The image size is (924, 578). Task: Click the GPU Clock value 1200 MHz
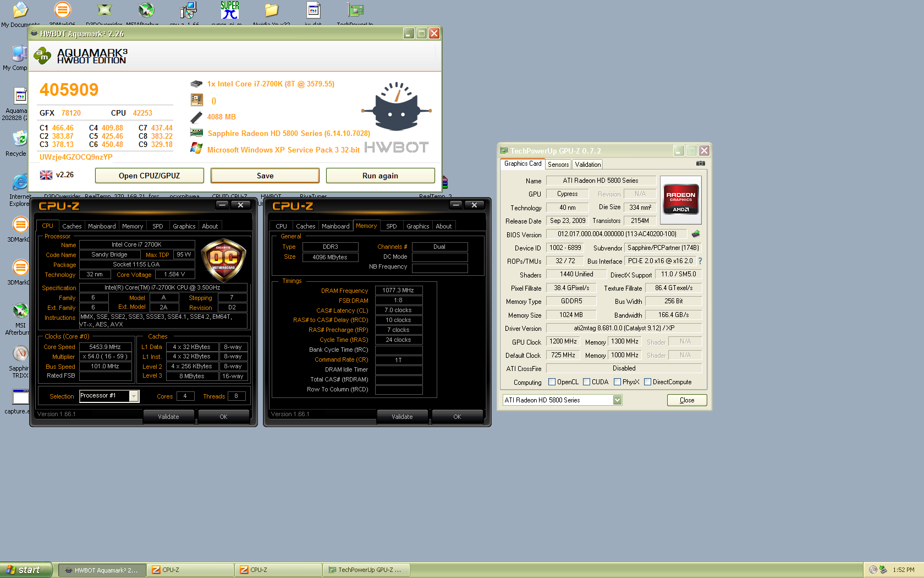pos(563,341)
